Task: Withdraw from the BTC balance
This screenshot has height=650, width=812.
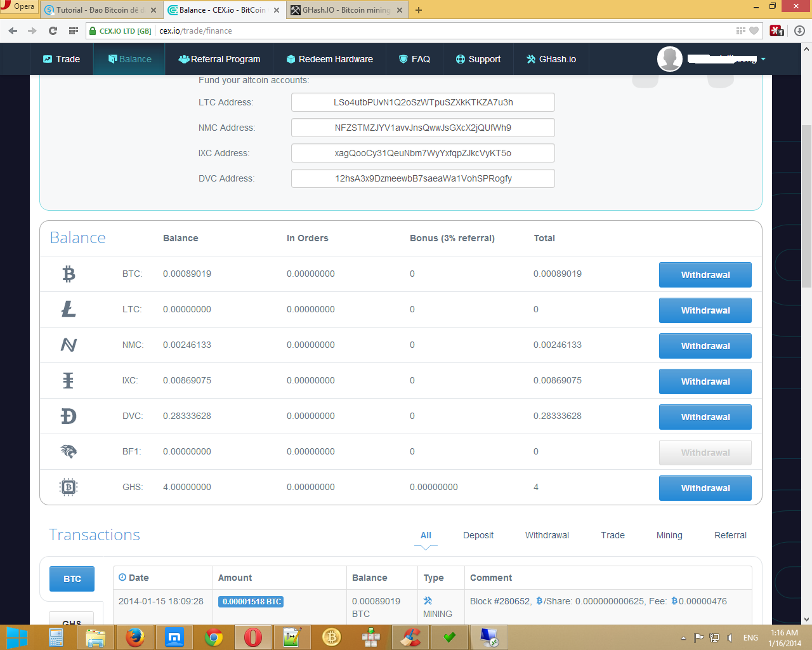Action: point(705,275)
